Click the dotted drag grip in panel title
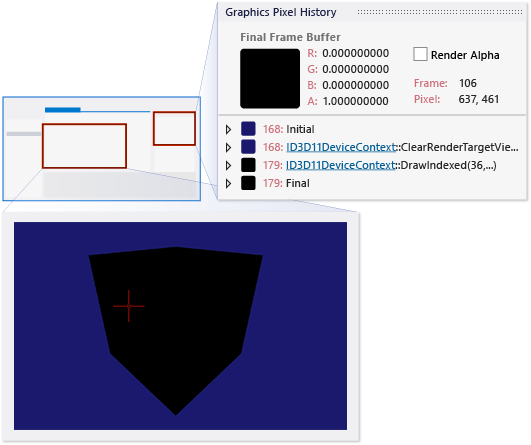 pos(440,12)
